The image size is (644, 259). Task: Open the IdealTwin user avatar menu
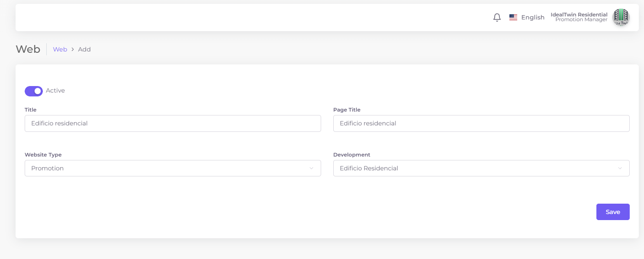point(621,17)
